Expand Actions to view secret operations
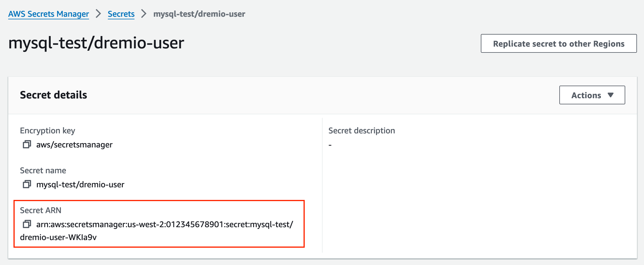This screenshot has height=265, width=644. point(592,95)
